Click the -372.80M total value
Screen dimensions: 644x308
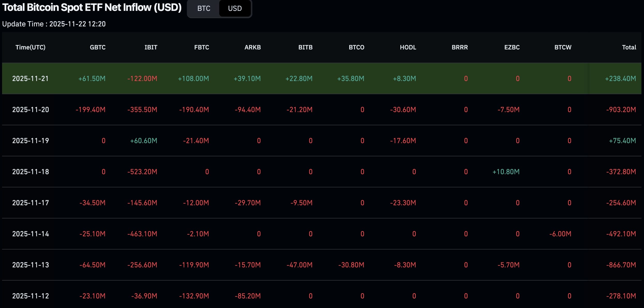(621, 172)
